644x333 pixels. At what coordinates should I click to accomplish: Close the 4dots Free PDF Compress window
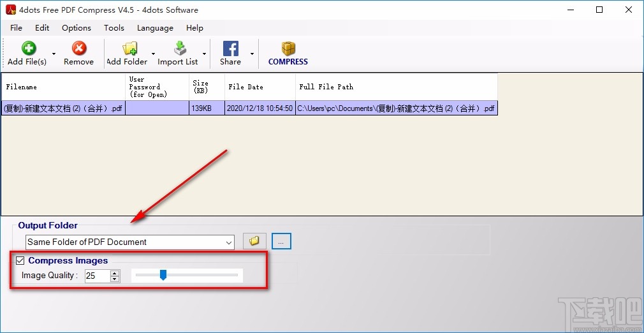click(629, 10)
